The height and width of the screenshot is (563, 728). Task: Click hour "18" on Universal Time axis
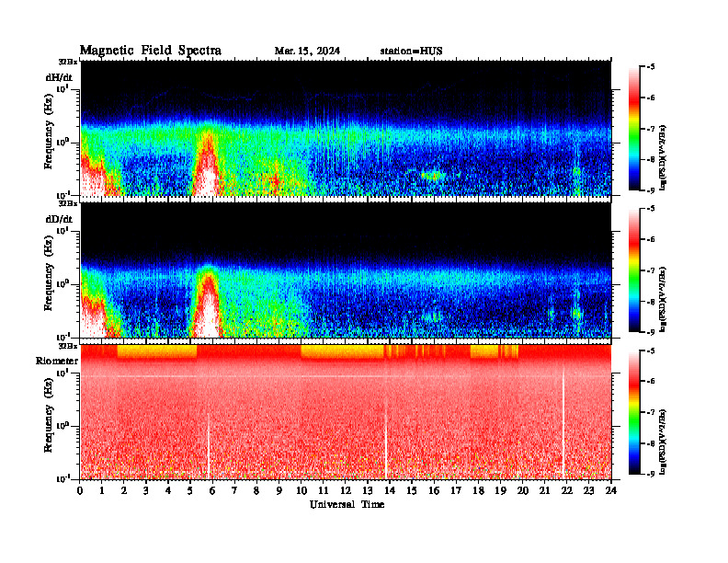pos(478,491)
